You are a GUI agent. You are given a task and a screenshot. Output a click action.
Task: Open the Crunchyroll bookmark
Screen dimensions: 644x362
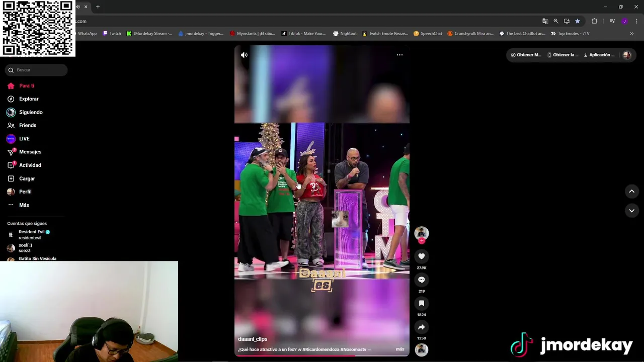[x=470, y=34]
